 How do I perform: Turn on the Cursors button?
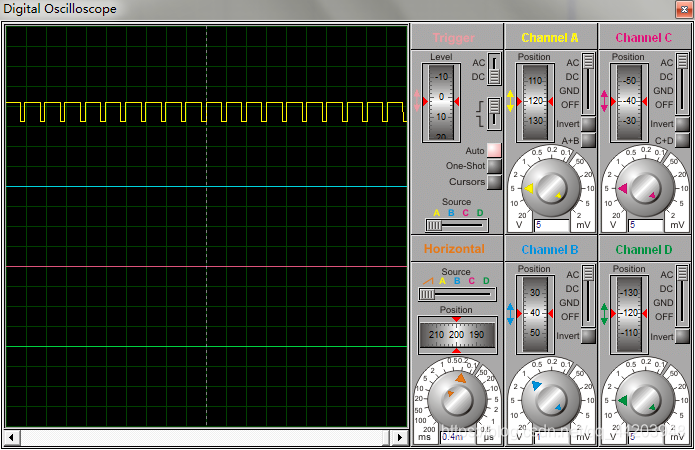pos(494,182)
